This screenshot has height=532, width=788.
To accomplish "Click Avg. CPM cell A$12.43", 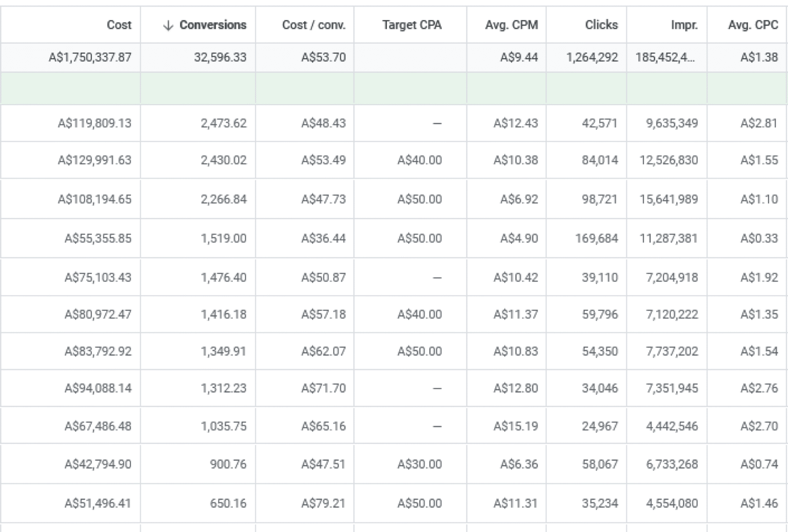I will (516, 124).
